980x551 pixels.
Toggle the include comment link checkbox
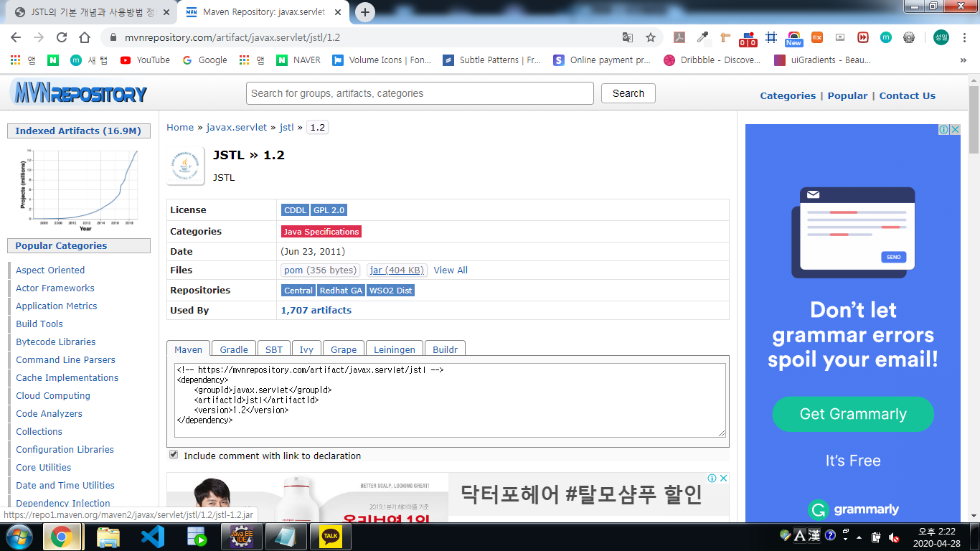(x=174, y=455)
